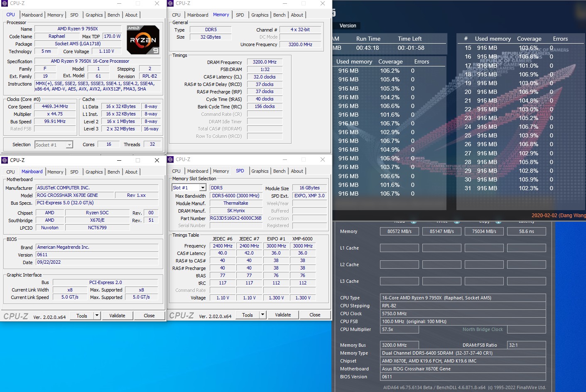Click the CAS# Latency value 32.0 clocks
Image resolution: width=586 pixels, height=392 pixels.
265,77
